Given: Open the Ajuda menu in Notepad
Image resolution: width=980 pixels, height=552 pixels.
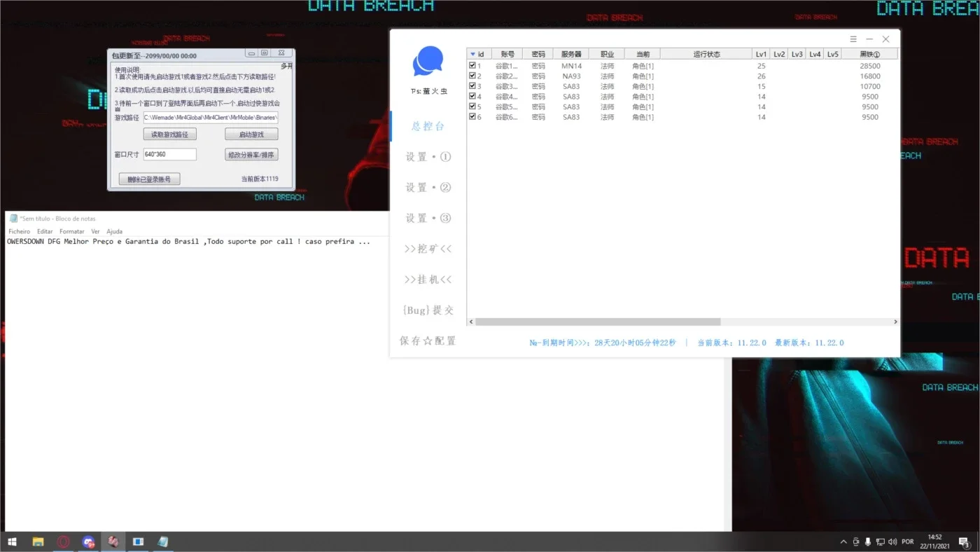Looking at the screenshot, I should 114,231.
